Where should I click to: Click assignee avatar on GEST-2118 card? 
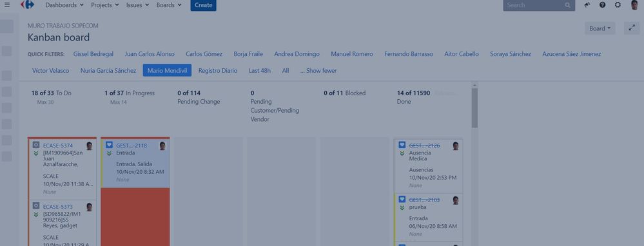[x=162, y=146]
